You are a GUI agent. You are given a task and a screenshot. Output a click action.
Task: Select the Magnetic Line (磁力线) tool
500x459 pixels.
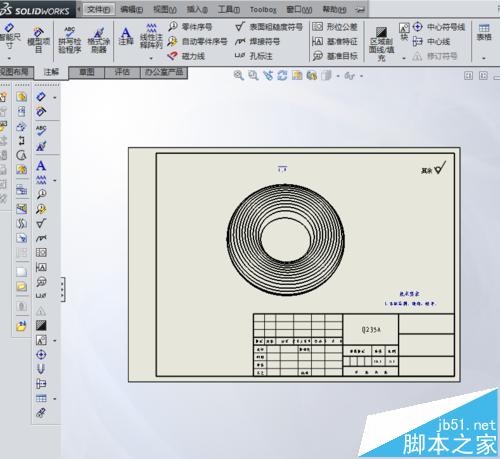click(x=186, y=56)
